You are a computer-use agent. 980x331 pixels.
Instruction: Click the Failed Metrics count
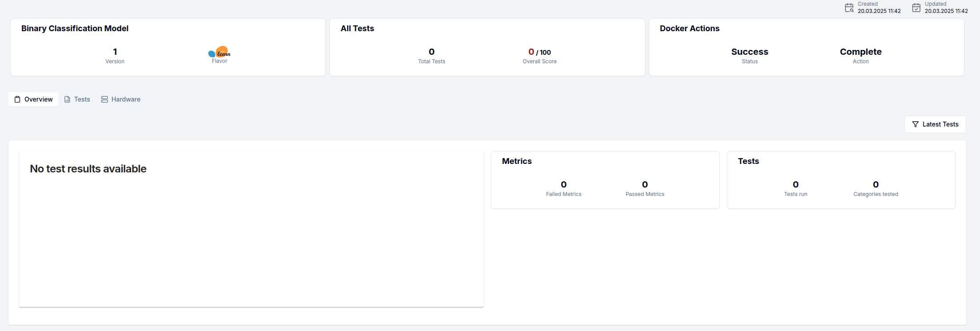pos(564,184)
